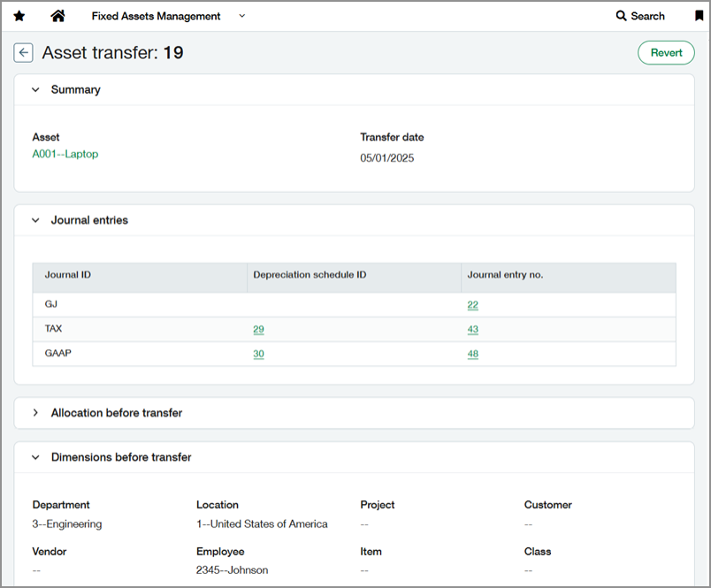Open asset A001--Laptop

(x=65, y=153)
